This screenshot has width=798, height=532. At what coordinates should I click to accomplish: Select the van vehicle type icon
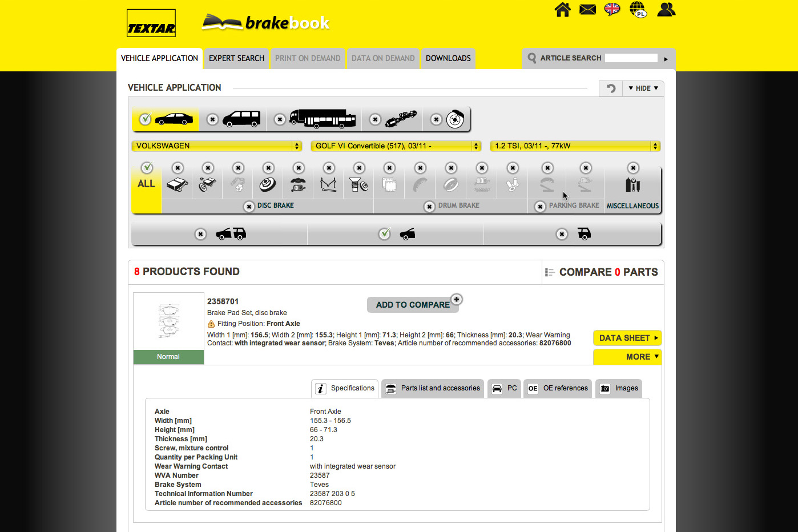click(x=241, y=119)
